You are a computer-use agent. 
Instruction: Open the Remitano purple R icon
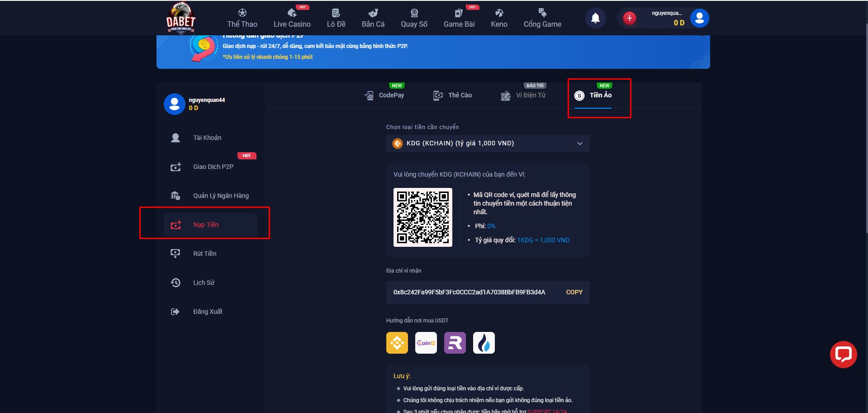(455, 343)
